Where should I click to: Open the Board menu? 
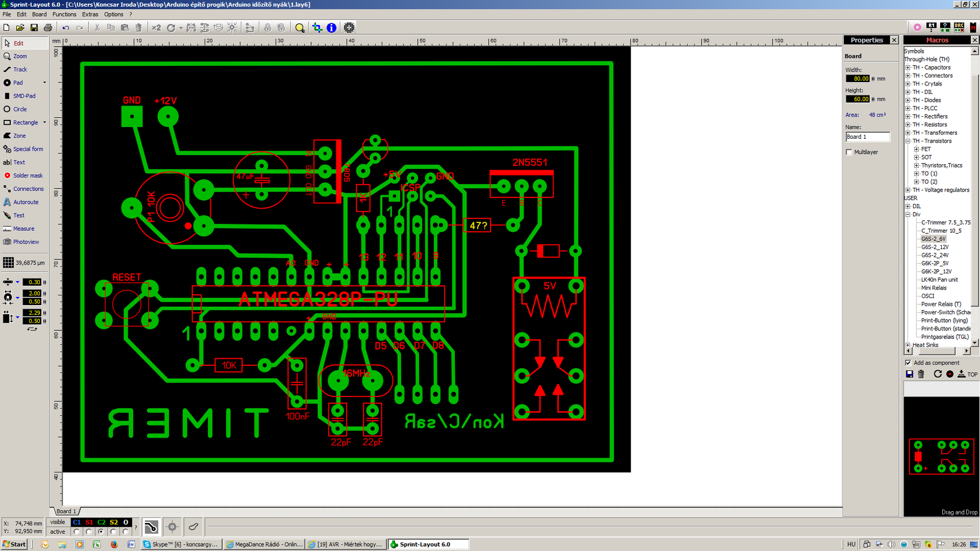tap(39, 15)
